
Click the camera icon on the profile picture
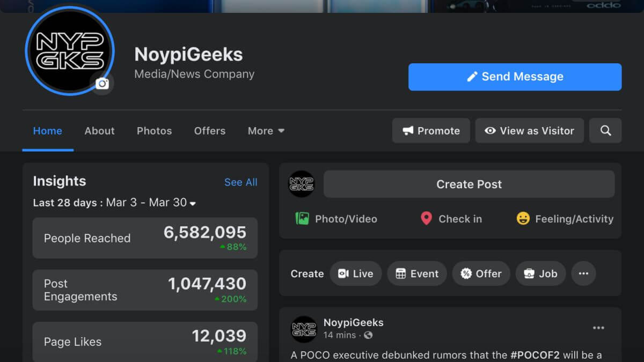101,84
